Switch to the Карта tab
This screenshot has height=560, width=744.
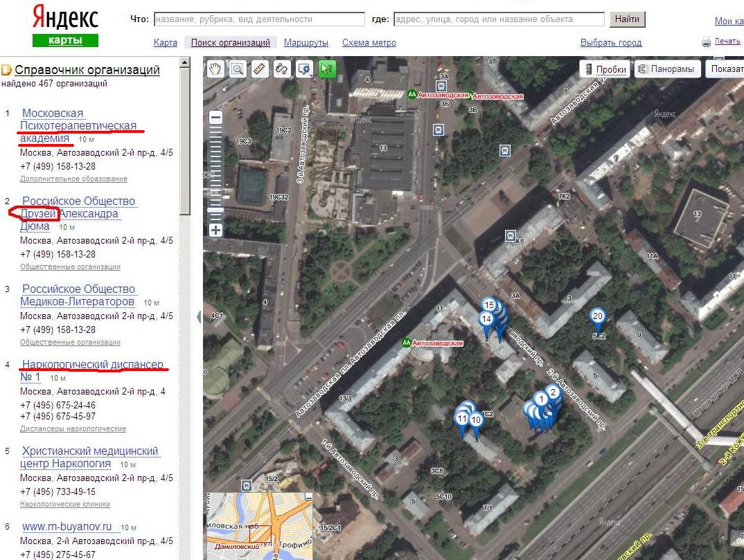166,43
